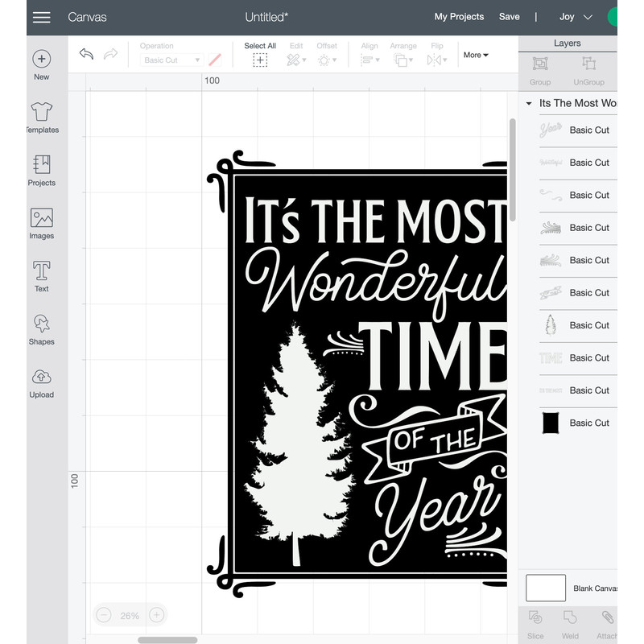Open the hamburger menu
This screenshot has width=644, height=644.
coord(41,16)
